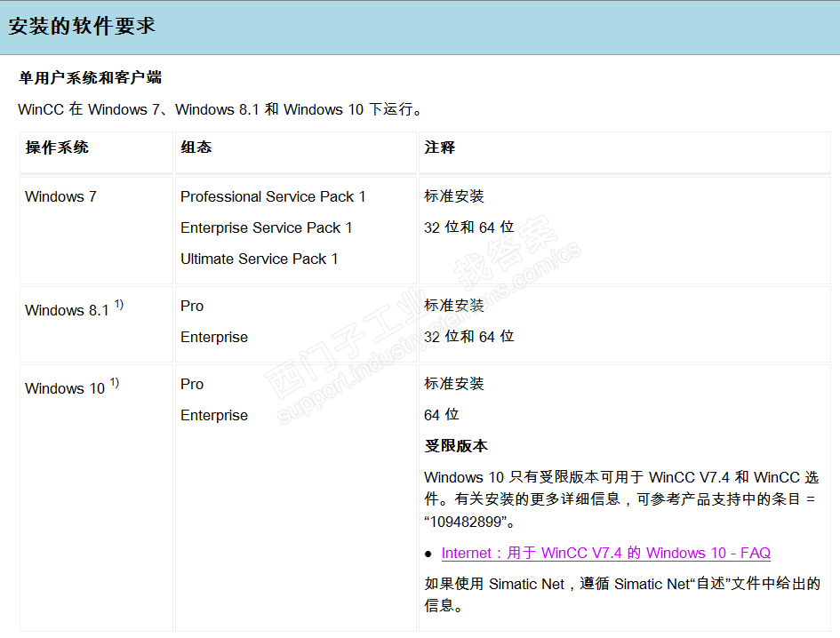Click the footnote marker next to Windows 8.1

tap(119, 305)
